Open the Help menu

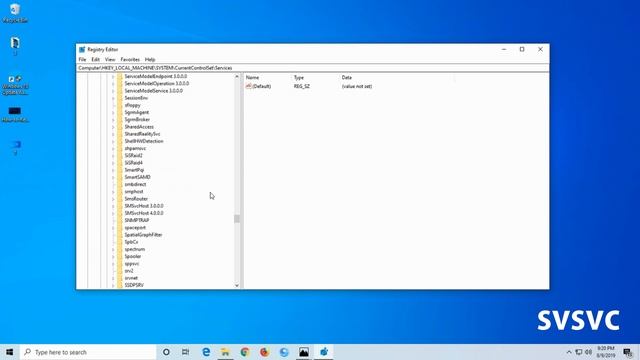click(150, 60)
